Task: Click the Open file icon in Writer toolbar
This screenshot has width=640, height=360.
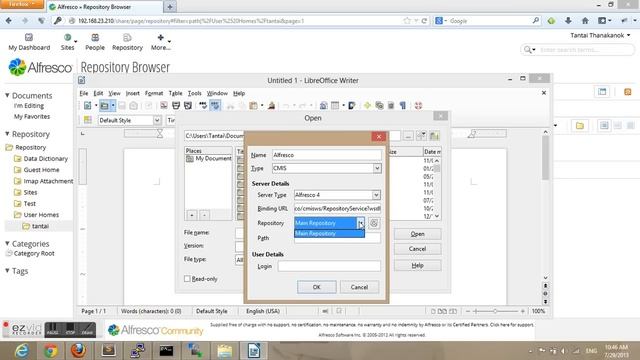Action: 104,106
